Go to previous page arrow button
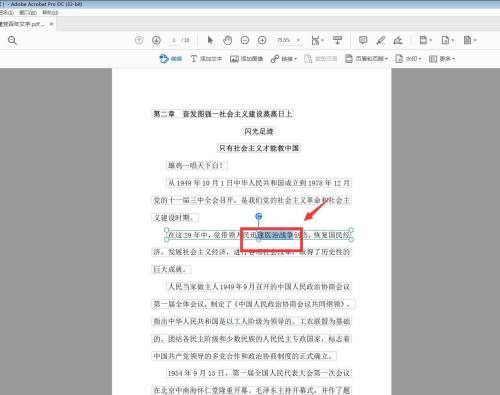500x395 pixels. 139,40
